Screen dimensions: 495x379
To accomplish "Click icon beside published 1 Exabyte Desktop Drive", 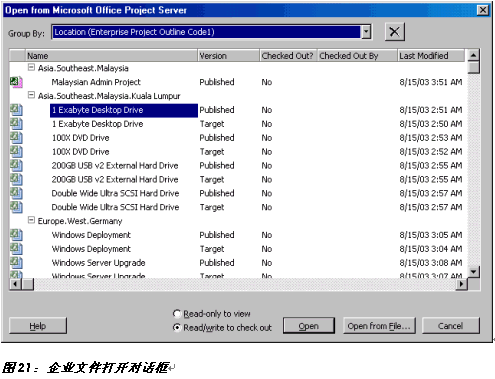I will pyautogui.click(x=16, y=110).
